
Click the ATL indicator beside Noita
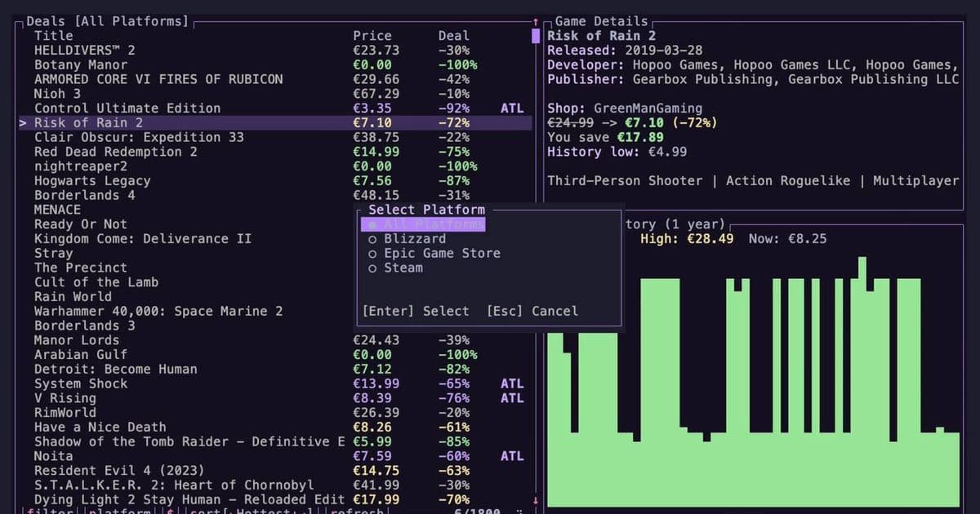pos(512,456)
